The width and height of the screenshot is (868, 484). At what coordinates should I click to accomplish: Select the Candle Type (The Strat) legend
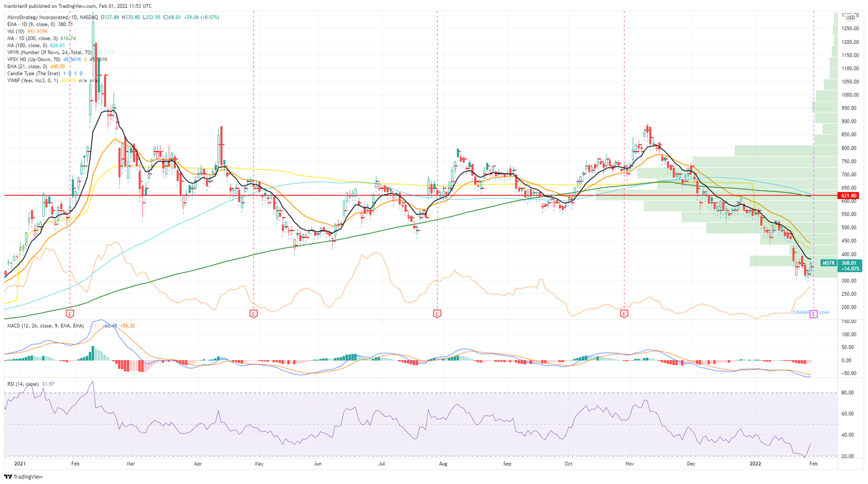coord(33,74)
